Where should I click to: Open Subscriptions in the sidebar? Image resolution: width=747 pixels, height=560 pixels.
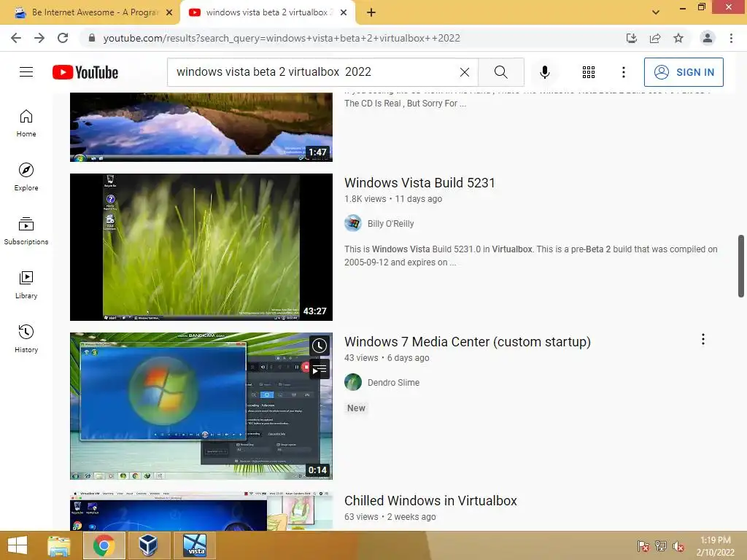click(26, 231)
